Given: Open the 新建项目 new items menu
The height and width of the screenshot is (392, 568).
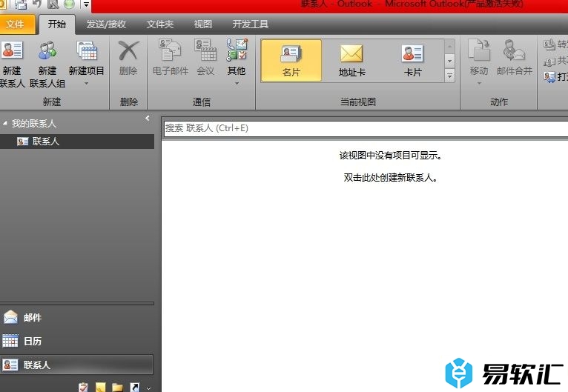Looking at the screenshot, I should point(86,63).
